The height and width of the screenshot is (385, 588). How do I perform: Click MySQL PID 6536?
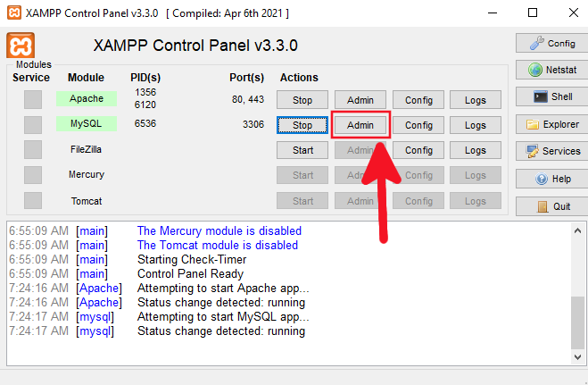click(145, 123)
